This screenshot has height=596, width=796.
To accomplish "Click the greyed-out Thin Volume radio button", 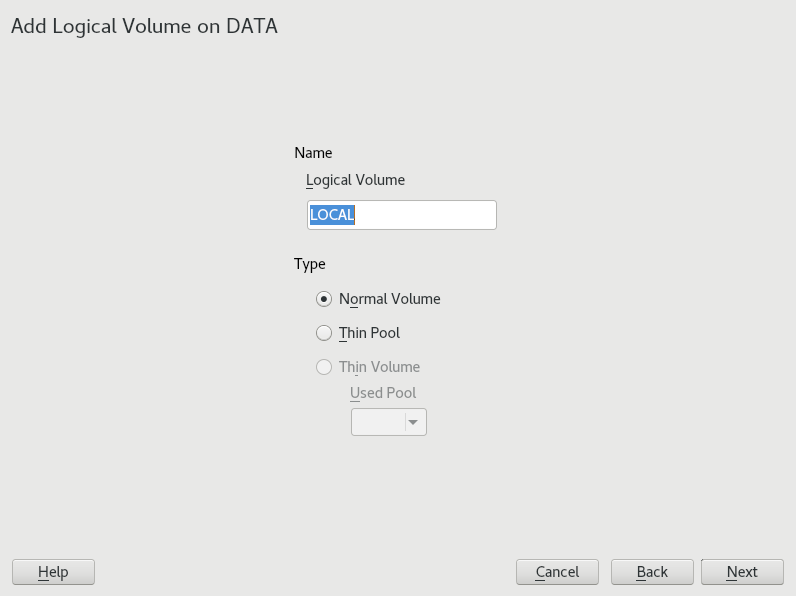I will click(x=324, y=367).
